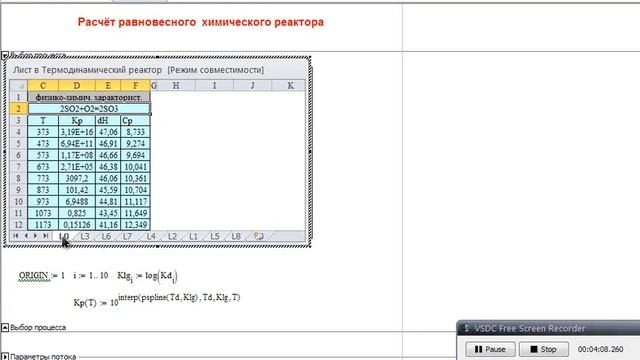This screenshot has width=640, height=360.
Task: Select temperature cell 373
Action: click(x=43, y=132)
